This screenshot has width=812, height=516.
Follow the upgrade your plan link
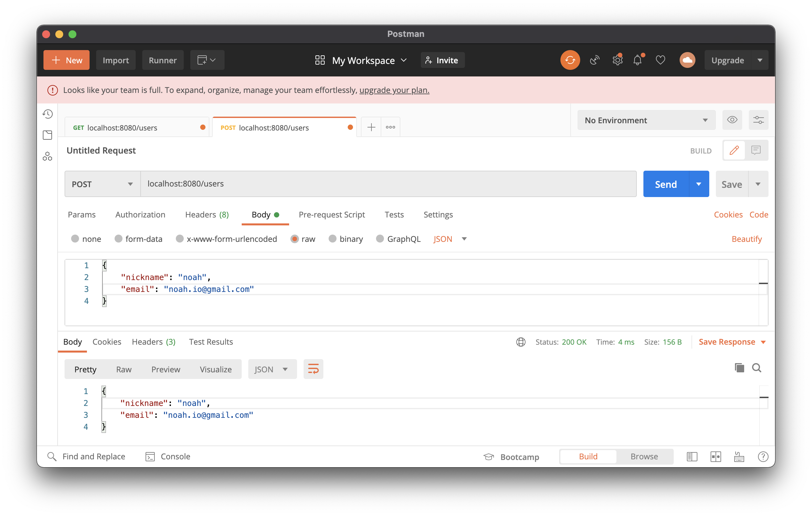(x=394, y=90)
